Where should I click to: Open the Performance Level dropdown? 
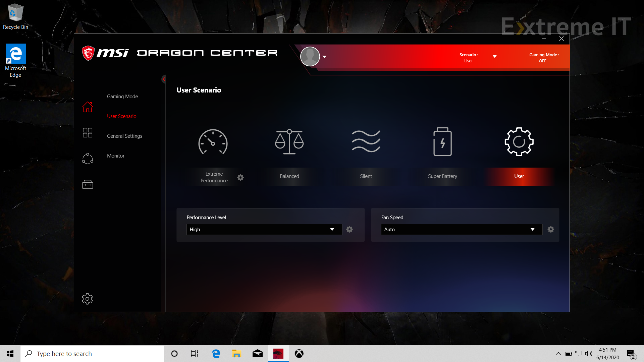[264, 229]
